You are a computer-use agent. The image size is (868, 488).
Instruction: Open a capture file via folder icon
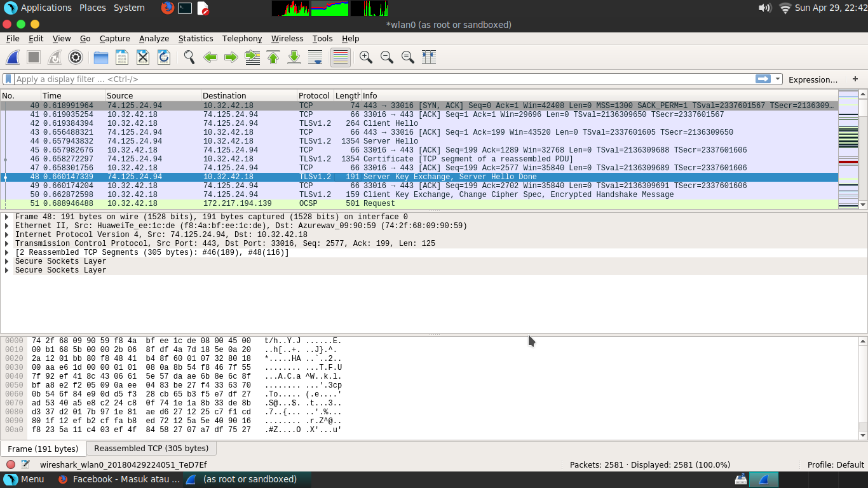tap(101, 57)
